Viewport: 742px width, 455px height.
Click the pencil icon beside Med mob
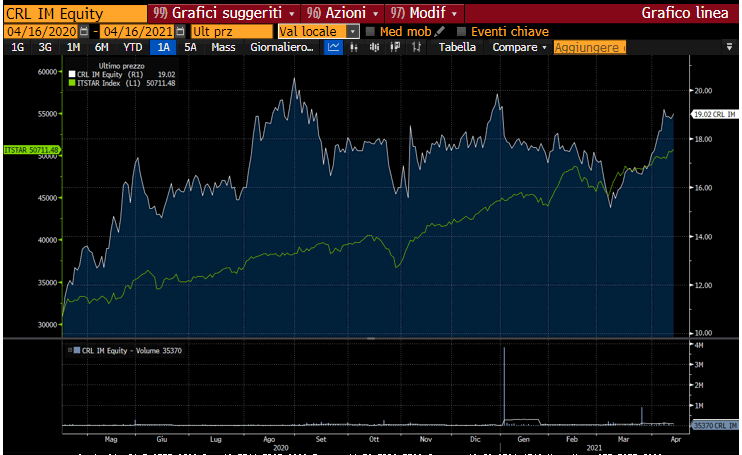tap(441, 31)
